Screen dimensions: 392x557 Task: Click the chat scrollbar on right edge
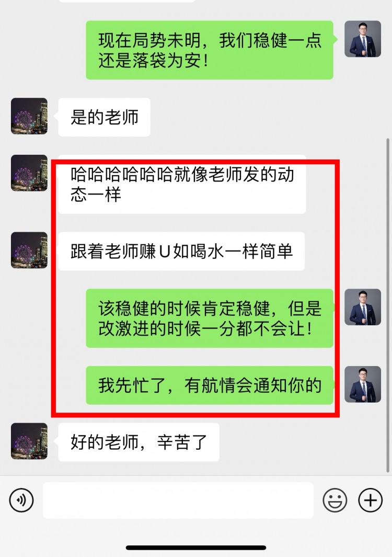(388, 305)
